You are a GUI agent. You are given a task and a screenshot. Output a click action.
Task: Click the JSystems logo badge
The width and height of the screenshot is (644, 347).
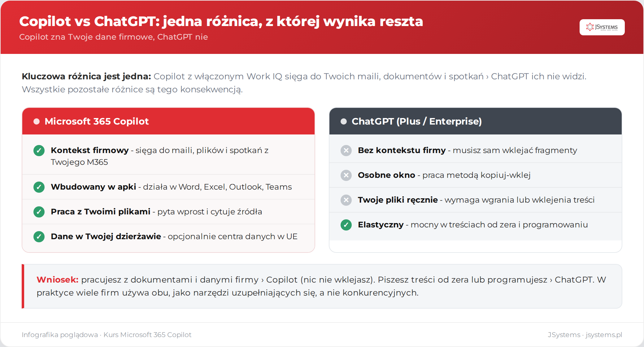[x=602, y=27]
